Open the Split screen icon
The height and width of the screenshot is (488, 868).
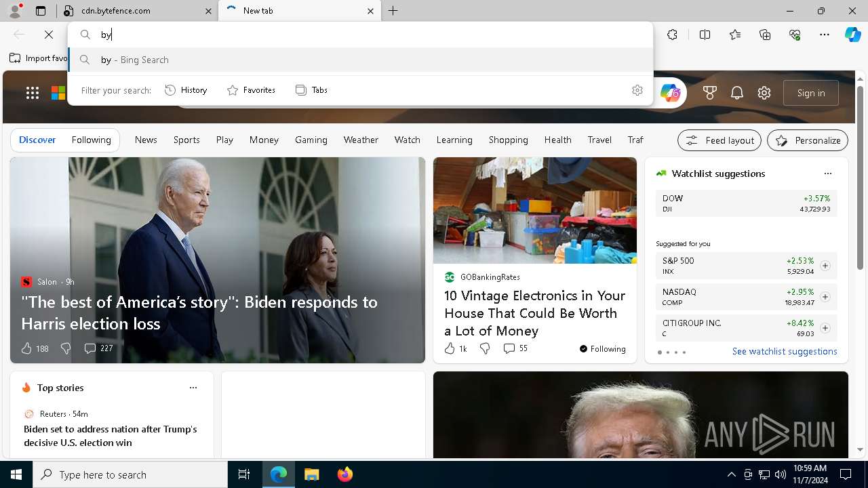(705, 35)
